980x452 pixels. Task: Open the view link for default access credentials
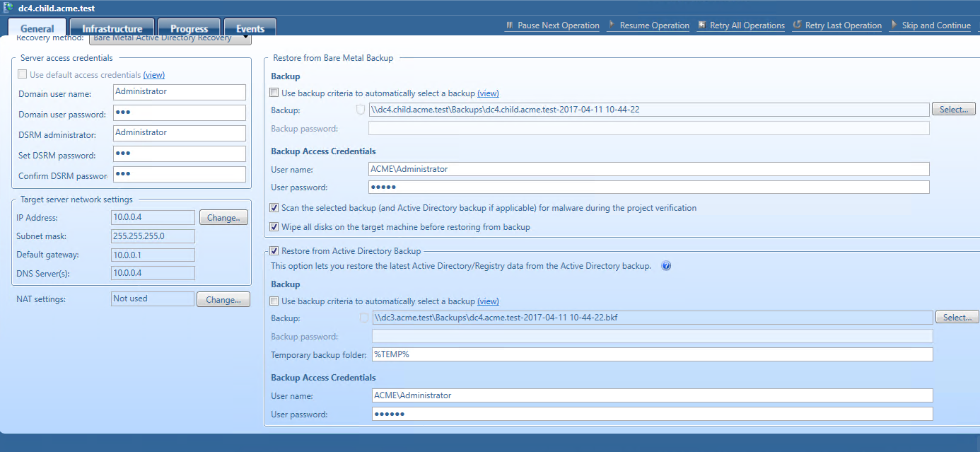153,75
